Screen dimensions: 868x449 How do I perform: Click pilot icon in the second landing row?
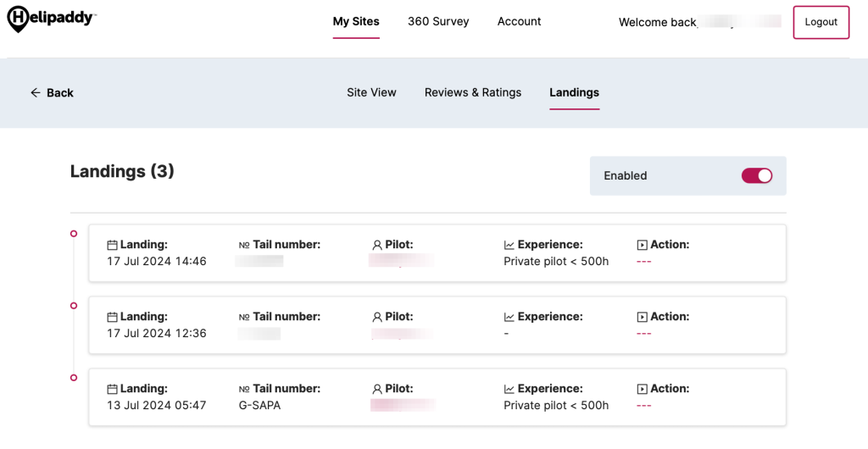pyautogui.click(x=377, y=317)
